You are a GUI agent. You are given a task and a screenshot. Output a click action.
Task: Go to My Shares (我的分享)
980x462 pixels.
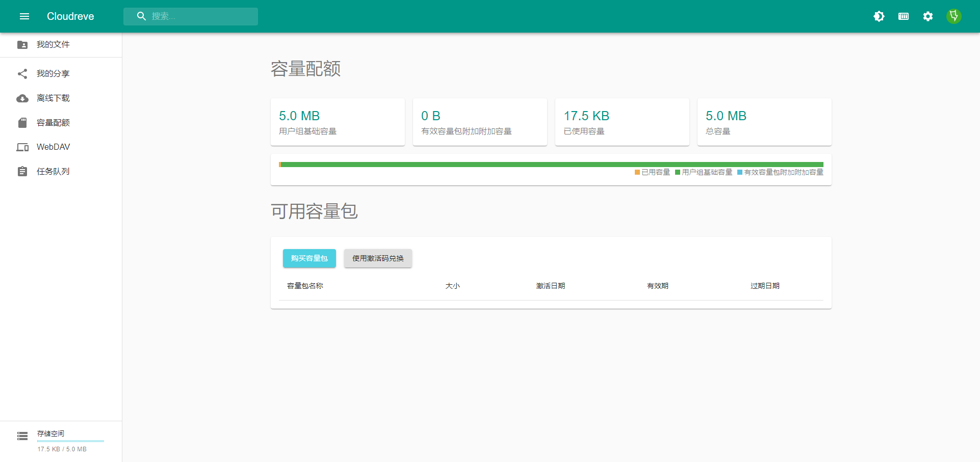pos(53,74)
